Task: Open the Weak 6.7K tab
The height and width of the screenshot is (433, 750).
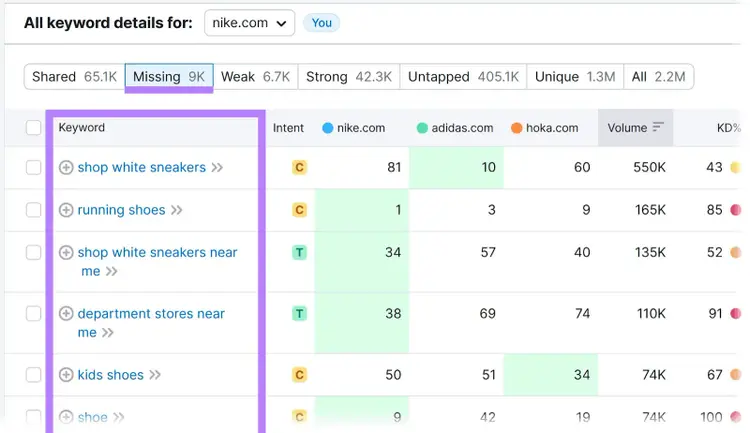Action: (255, 77)
